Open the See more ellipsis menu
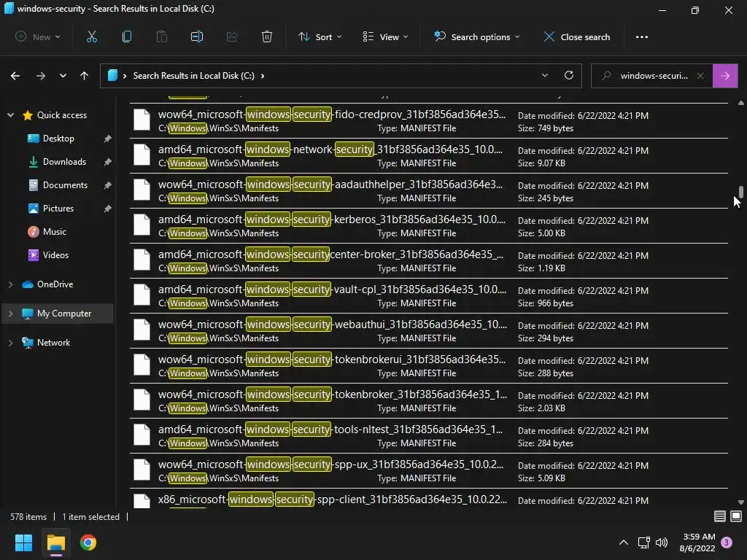The width and height of the screenshot is (747, 560). click(642, 36)
